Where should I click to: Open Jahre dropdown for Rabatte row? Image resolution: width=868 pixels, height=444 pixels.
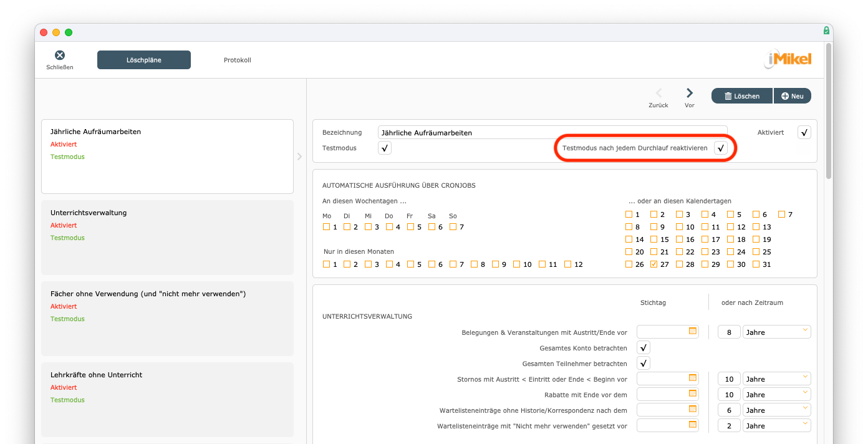click(776, 394)
